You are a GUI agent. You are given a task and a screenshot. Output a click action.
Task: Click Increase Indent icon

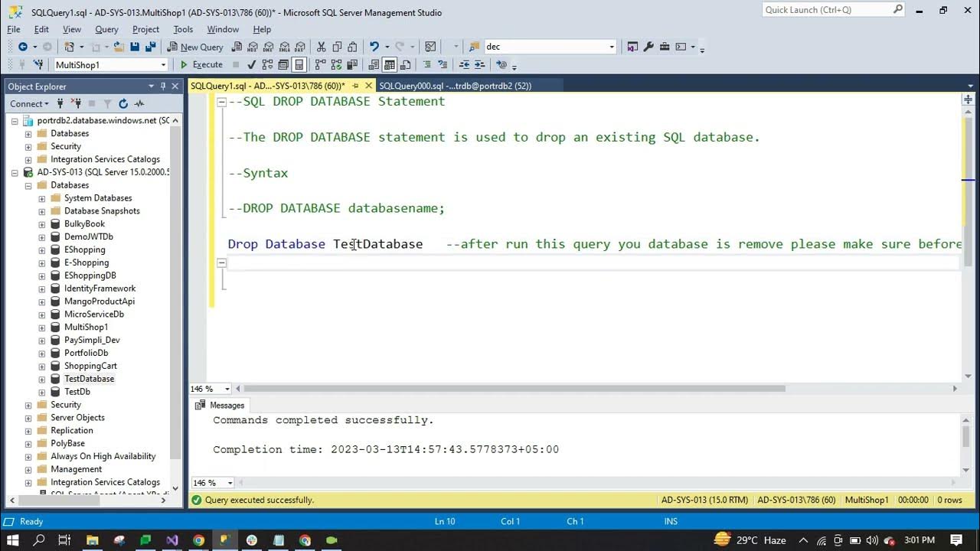[x=479, y=65]
